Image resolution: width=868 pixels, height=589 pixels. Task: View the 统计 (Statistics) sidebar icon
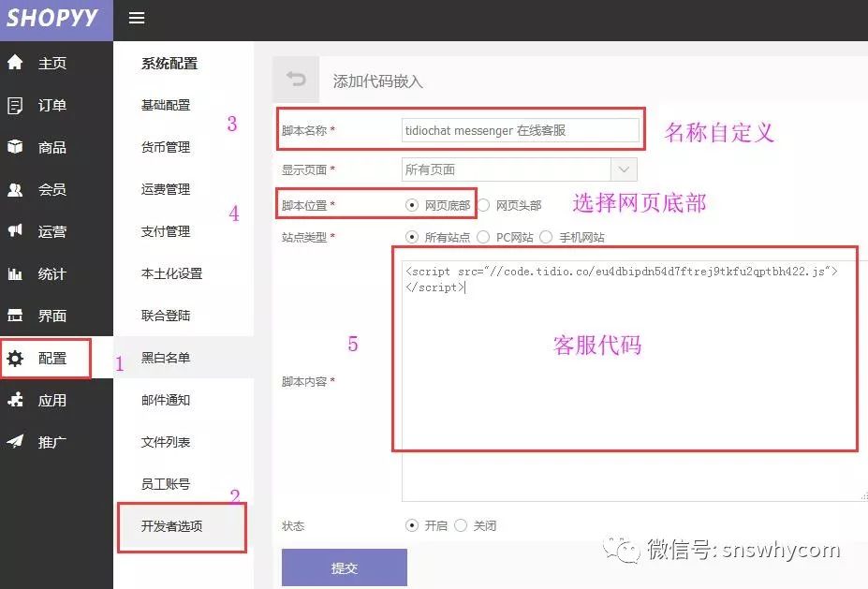tap(13, 273)
